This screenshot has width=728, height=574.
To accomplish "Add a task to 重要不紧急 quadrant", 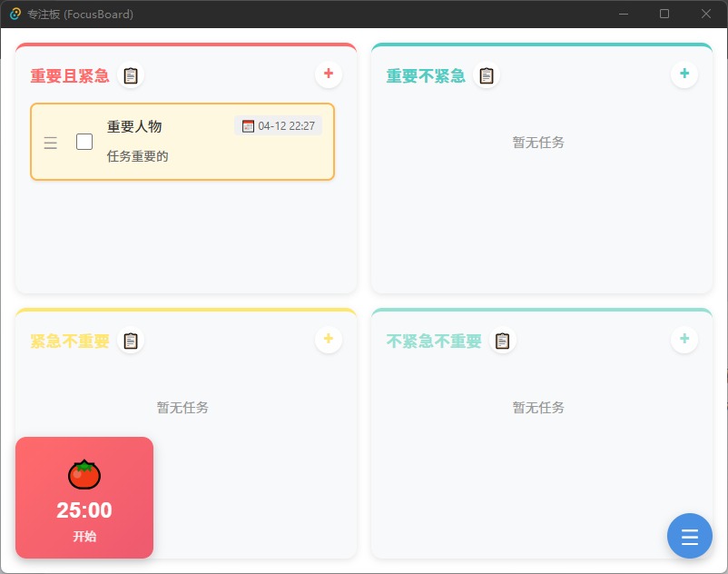I will click(x=684, y=74).
